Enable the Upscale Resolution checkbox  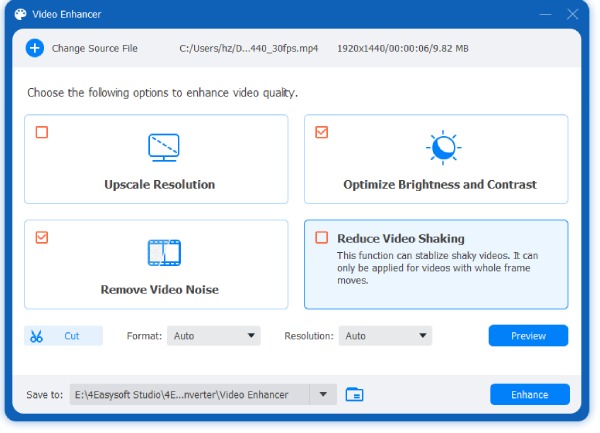42,132
